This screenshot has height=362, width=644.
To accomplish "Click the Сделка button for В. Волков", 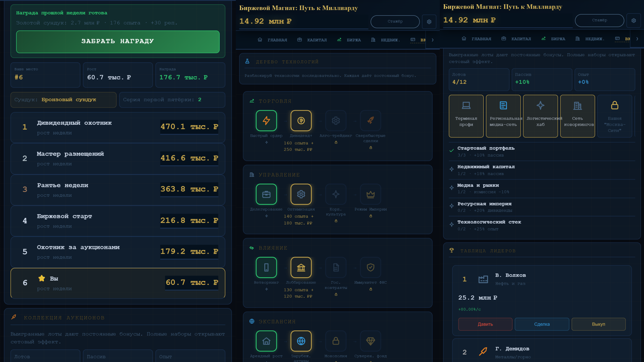I will (x=542, y=324).
